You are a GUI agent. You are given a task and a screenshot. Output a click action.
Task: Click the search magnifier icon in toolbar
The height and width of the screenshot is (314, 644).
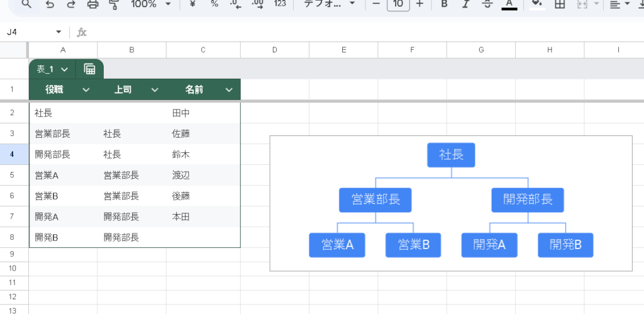coord(26,4)
